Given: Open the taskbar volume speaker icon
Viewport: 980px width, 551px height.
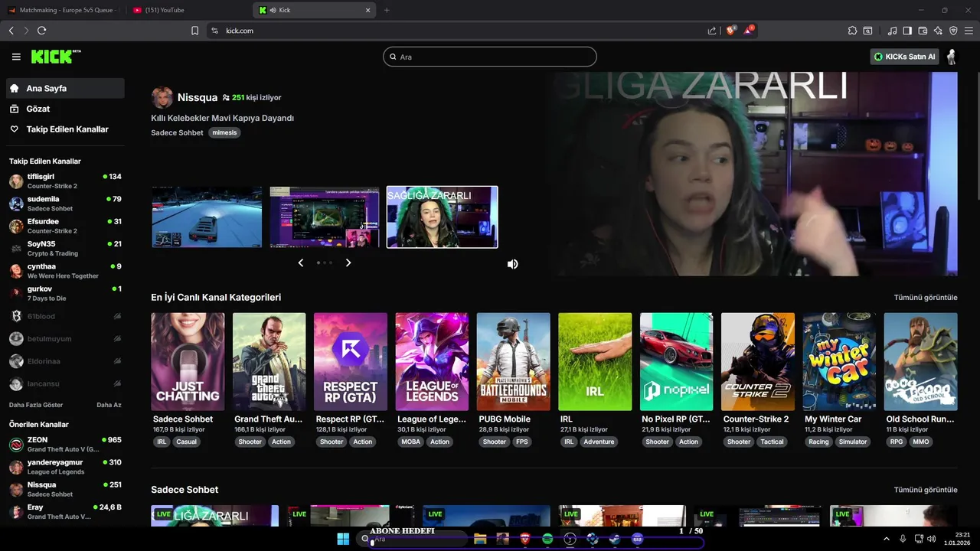Looking at the screenshot, I should click(932, 539).
